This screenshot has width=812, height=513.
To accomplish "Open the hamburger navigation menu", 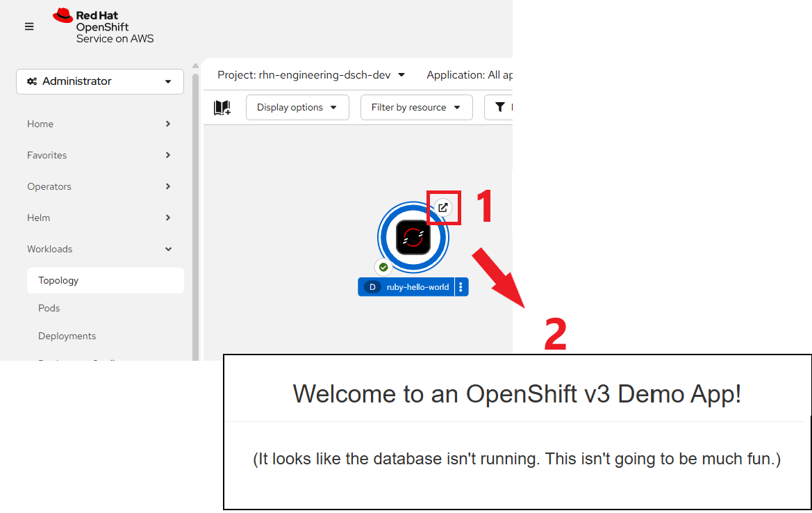I will tap(29, 26).
